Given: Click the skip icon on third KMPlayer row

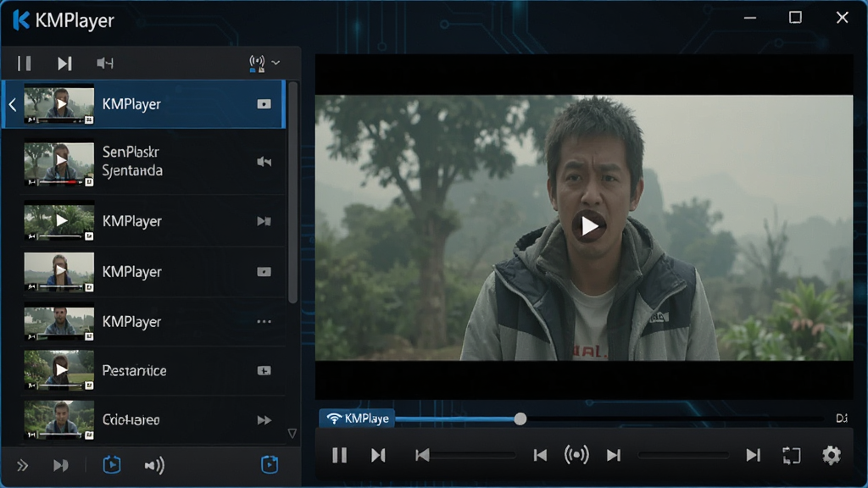Looking at the screenshot, I should point(264,221).
